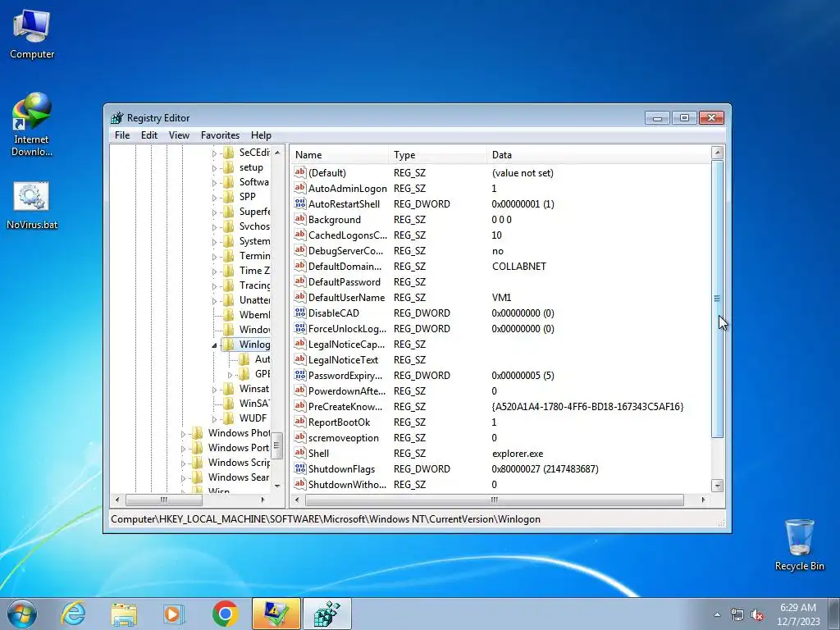Click the tree pane vertical scrollbar thumb
Screen dimensions: 840x630
coord(277,445)
